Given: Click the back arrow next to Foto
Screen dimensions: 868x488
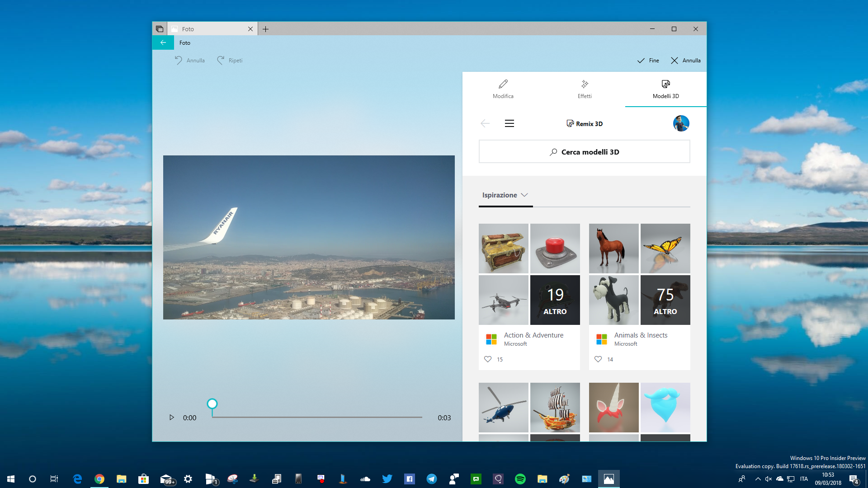Looking at the screenshot, I should [x=163, y=42].
